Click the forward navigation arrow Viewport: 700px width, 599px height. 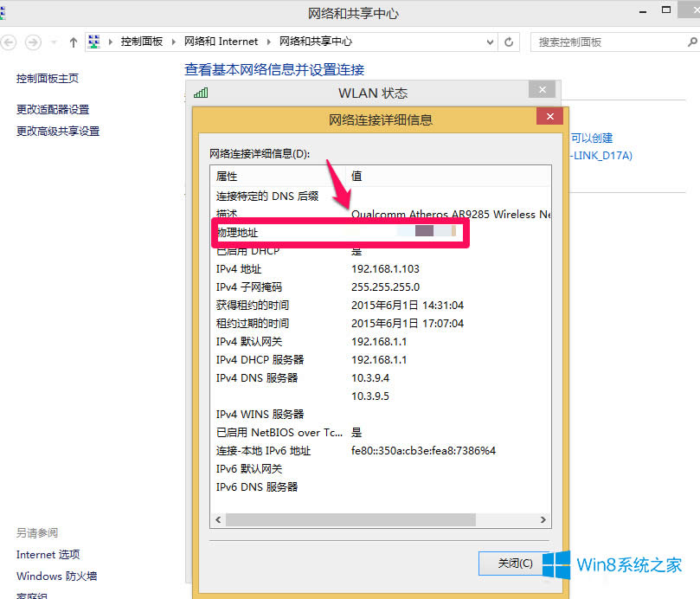pos(32,42)
